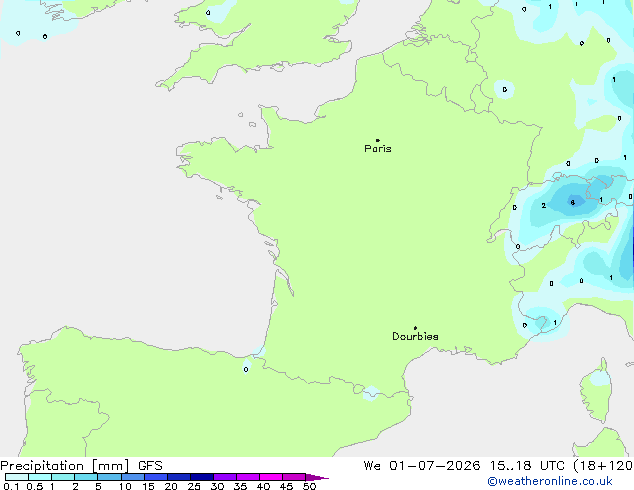Click the '15..18 UTC' time range text
This screenshot has width=634, height=490.
coord(527,466)
